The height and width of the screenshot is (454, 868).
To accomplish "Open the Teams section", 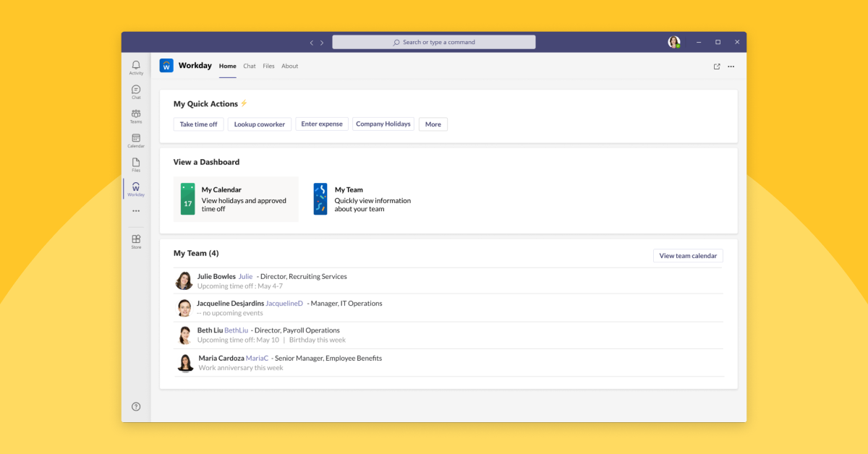I will pyautogui.click(x=135, y=116).
